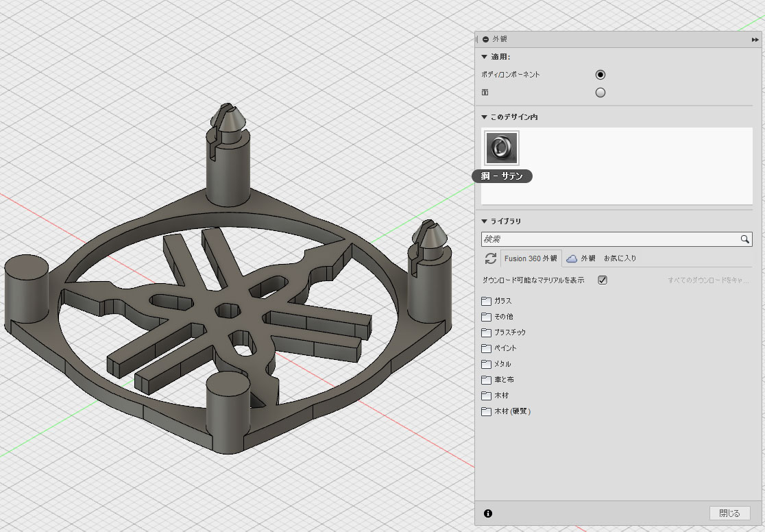Click the double-arrow panel expand icon

tap(755, 40)
